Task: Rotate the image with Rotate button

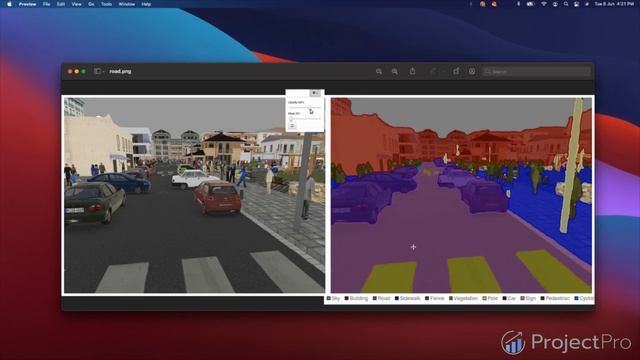Action: (x=456, y=71)
